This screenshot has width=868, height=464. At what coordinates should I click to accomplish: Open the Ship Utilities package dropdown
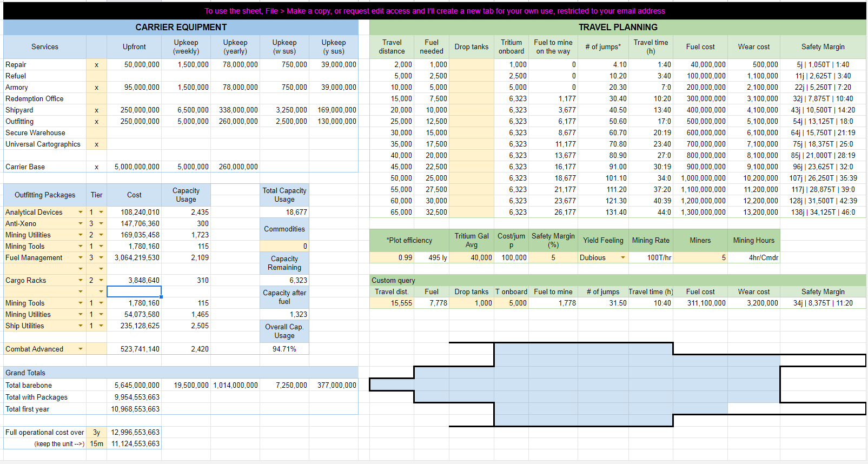pyautogui.click(x=81, y=326)
